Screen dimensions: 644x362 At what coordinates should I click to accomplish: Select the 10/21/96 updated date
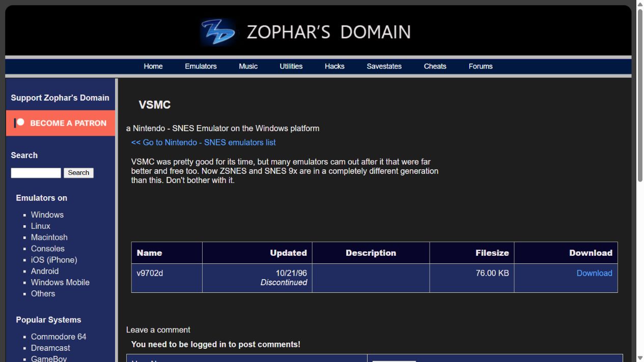291,273
